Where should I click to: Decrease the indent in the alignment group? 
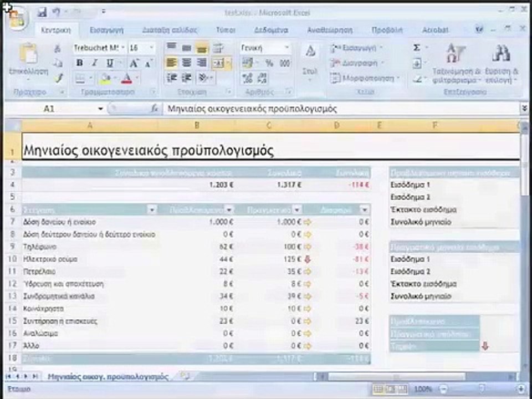[x=172, y=78]
